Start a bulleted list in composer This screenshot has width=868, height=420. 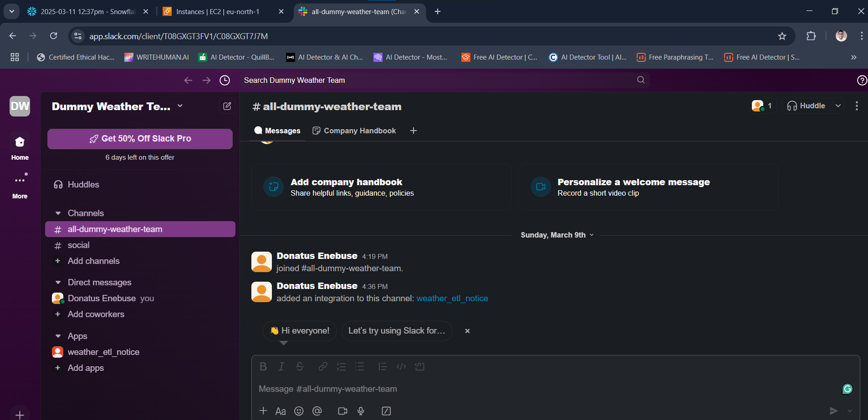(360, 367)
